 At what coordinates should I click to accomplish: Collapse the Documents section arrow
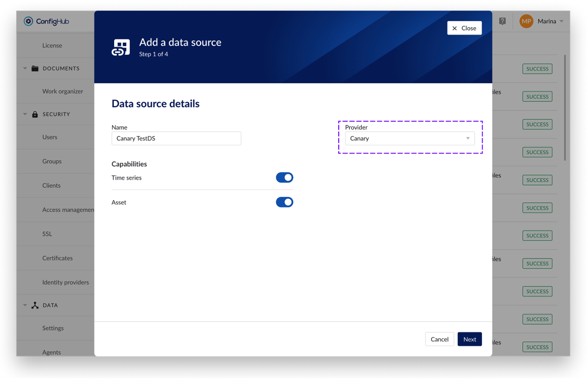pos(25,69)
